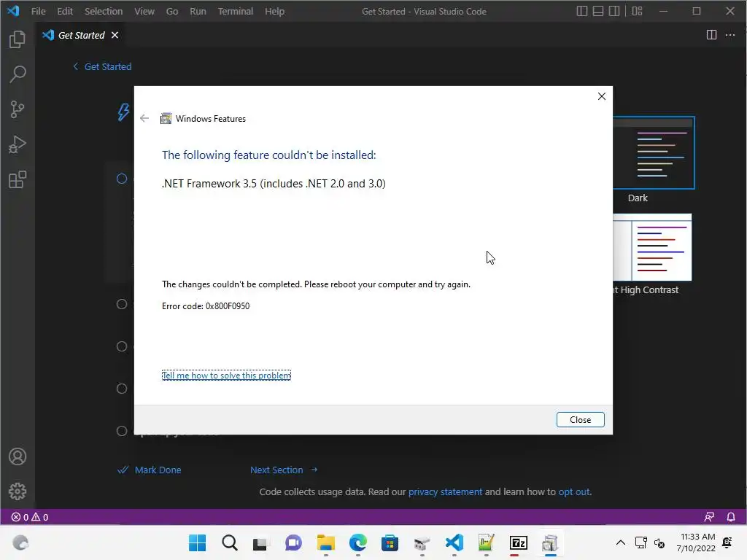Toggle primary side bar layout icon

[581, 11]
